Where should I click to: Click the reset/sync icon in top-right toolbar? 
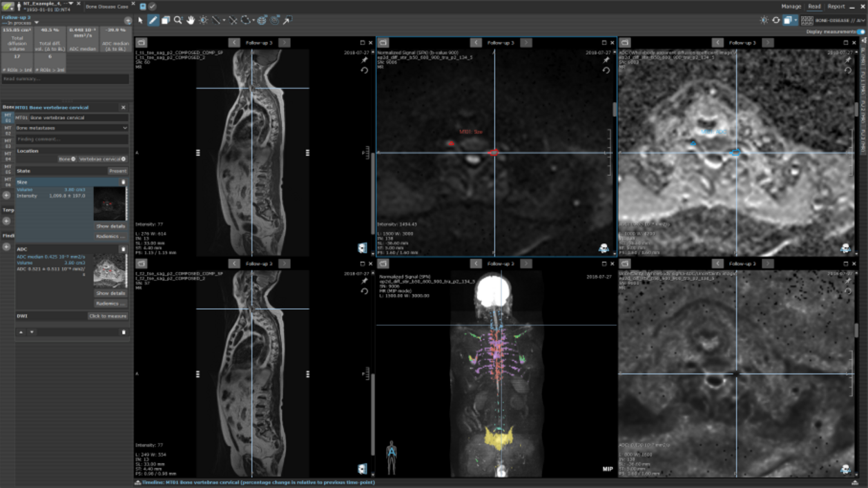click(776, 21)
